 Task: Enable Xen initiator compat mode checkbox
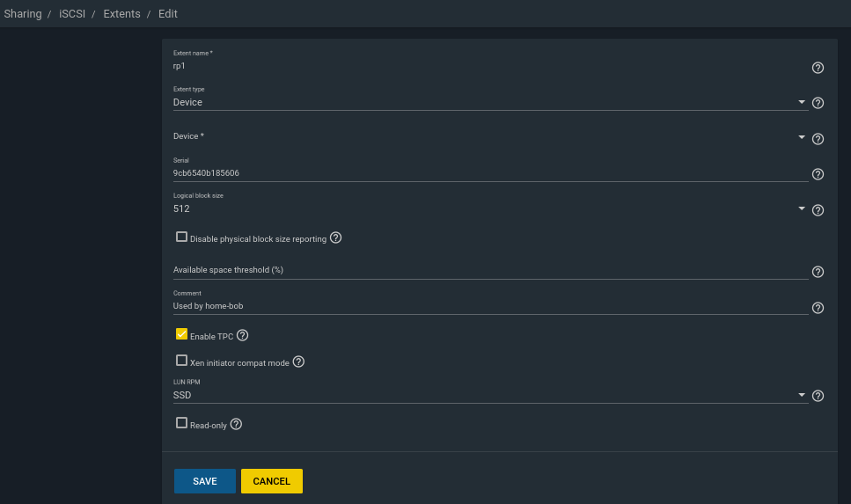[181, 361]
